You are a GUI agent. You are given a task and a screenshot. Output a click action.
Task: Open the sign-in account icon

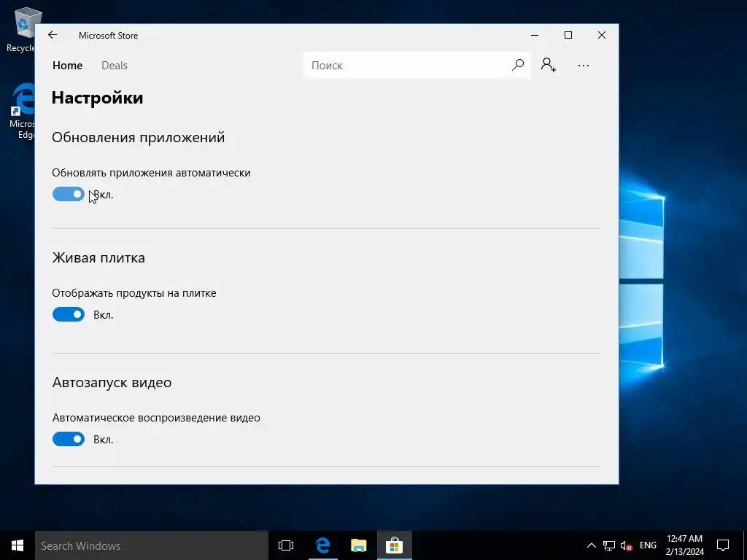[x=548, y=65]
